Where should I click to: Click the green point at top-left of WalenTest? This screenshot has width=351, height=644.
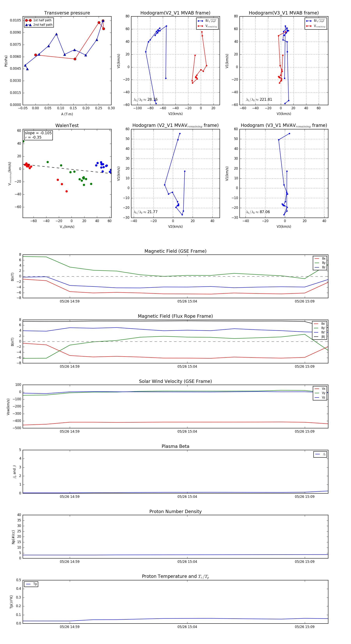(x=23, y=141)
